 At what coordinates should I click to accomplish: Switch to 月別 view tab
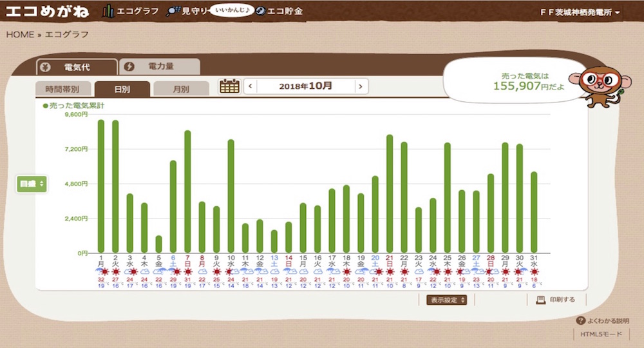click(x=181, y=89)
